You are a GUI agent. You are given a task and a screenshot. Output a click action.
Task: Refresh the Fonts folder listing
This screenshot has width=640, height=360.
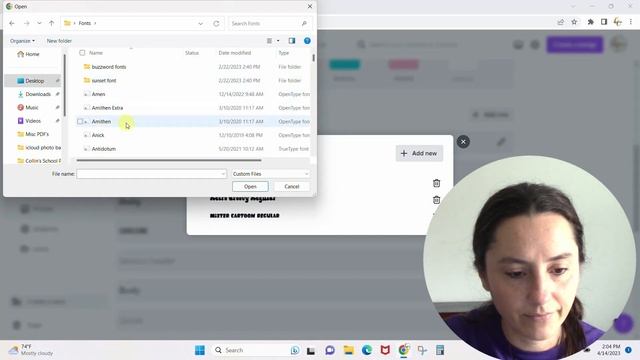tap(216, 24)
